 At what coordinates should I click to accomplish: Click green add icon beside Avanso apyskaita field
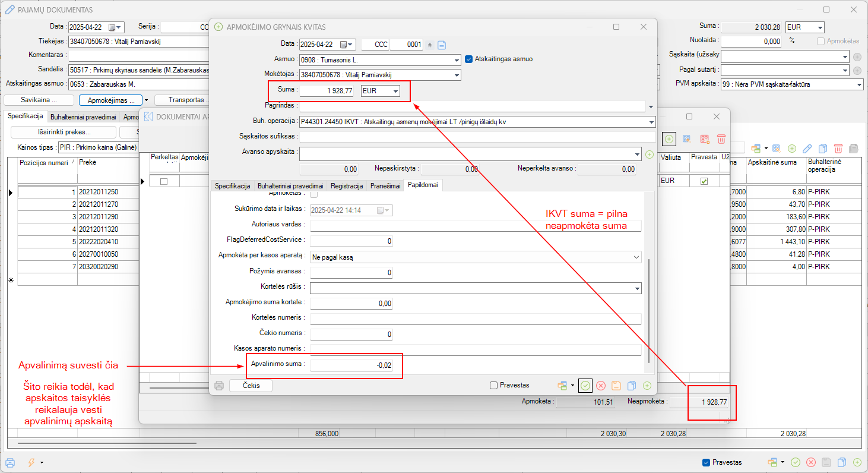pyautogui.click(x=649, y=154)
